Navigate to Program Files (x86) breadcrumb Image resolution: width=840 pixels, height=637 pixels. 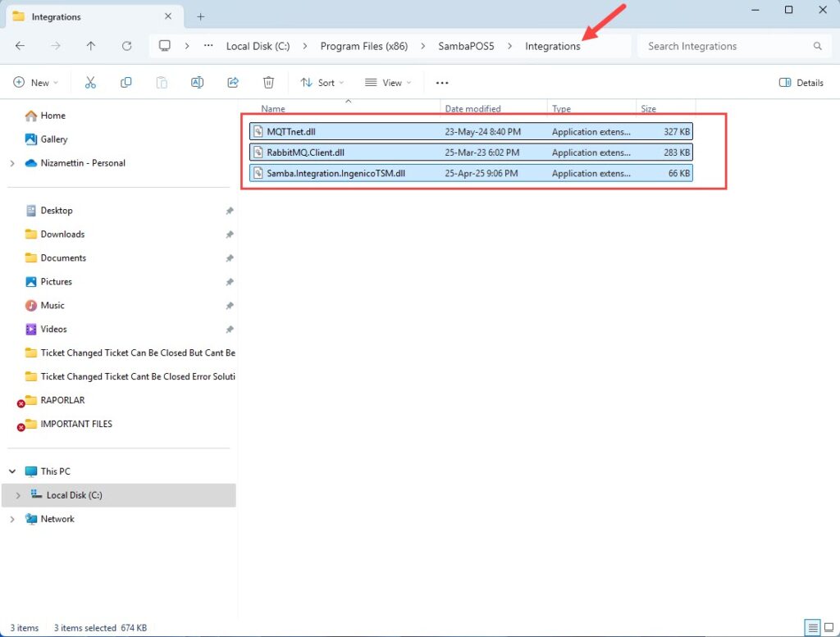(x=363, y=46)
